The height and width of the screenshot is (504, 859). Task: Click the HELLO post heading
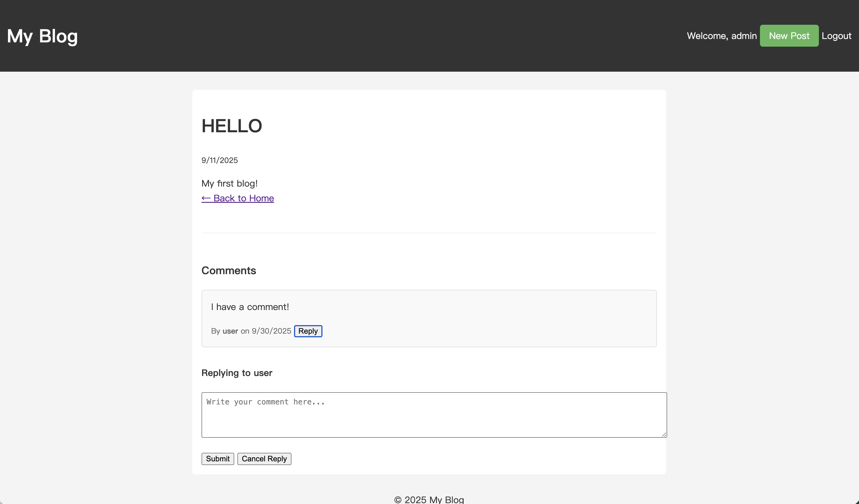[232, 126]
